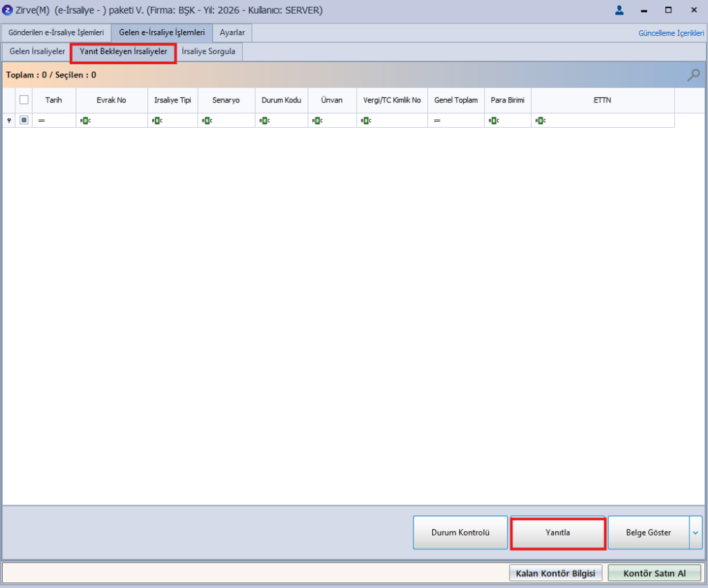708x588 pixels.
Task: Click the Belge Göster button
Action: pos(649,533)
